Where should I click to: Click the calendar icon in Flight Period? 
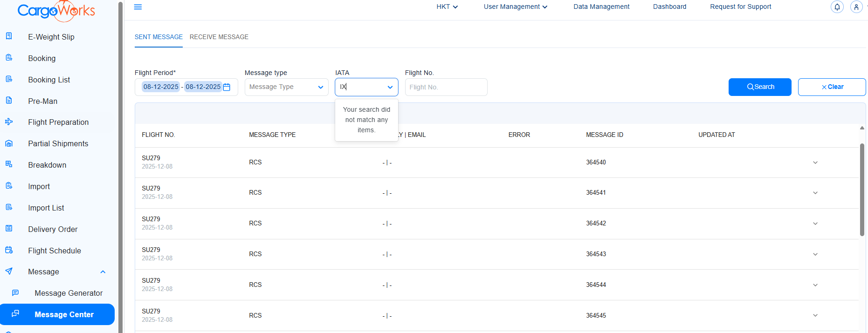227,87
